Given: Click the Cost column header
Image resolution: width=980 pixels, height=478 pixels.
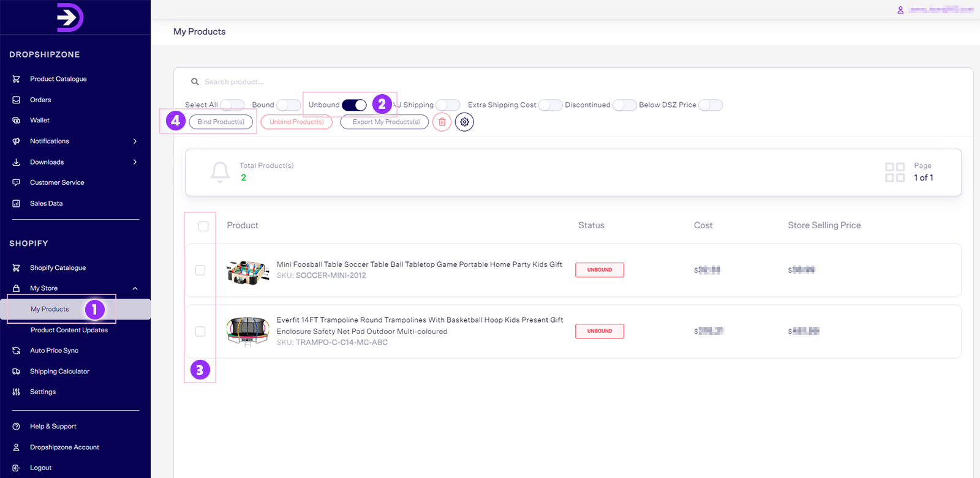Looking at the screenshot, I should coord(703,225).
